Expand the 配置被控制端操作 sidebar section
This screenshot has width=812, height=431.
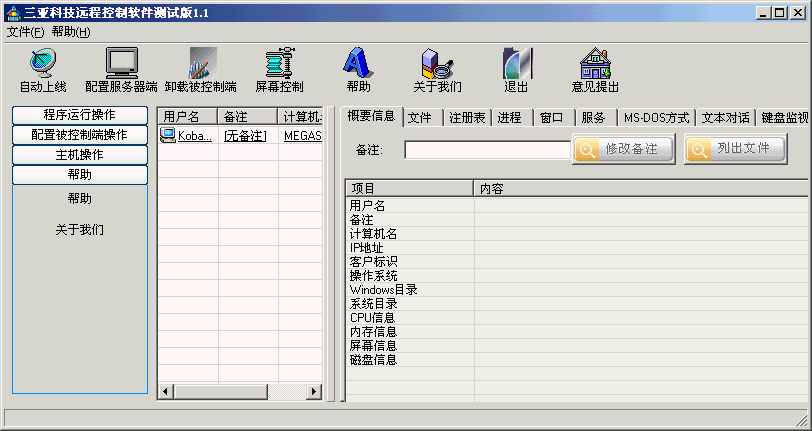coord(80,135)
